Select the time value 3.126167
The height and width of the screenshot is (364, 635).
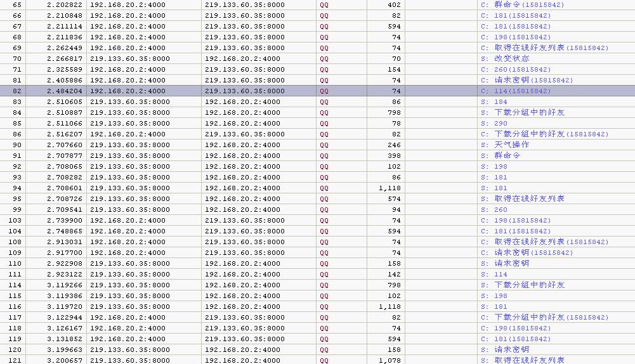65,328
